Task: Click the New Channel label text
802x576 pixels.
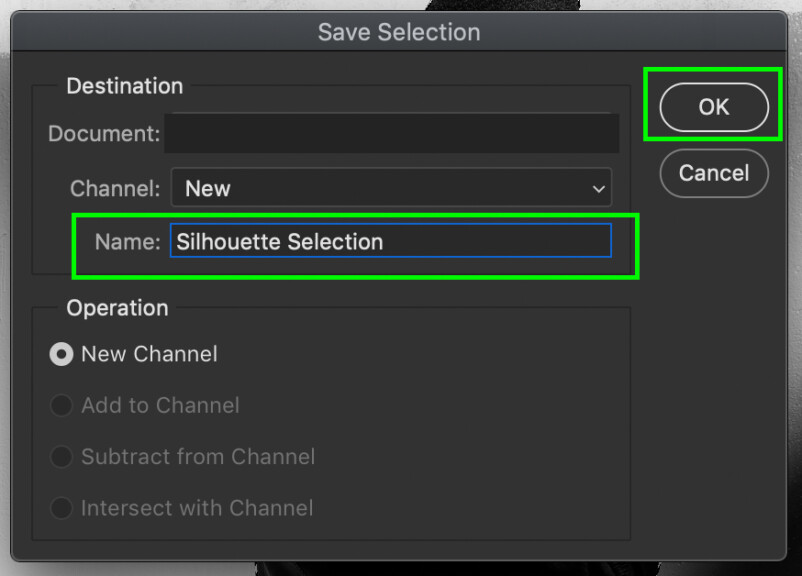Action: (x=151, y=354)
